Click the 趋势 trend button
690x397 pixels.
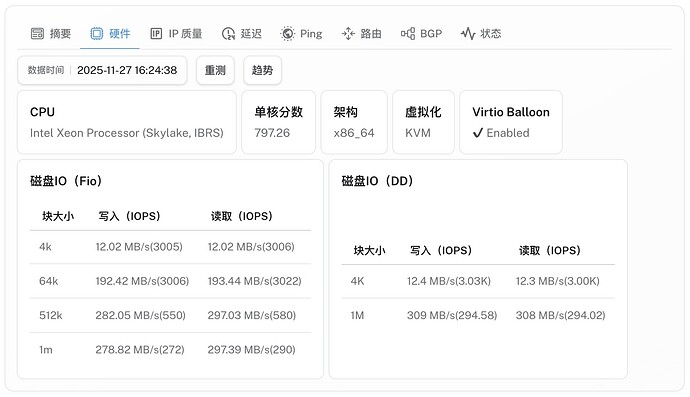[x=262, y=70]
